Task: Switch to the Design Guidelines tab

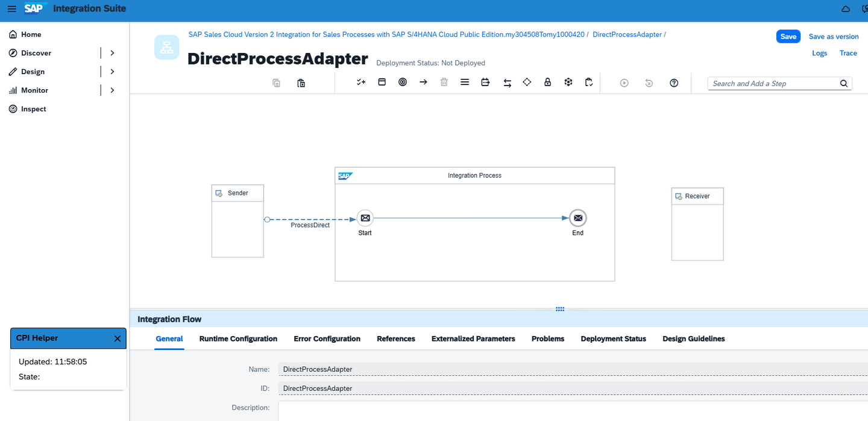Action: coord(694,338)
